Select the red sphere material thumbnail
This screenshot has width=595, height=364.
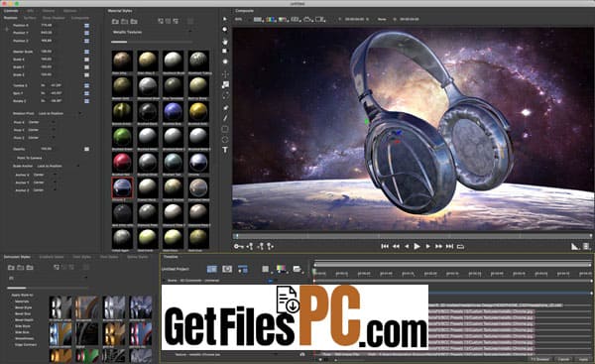click(122, 162)
